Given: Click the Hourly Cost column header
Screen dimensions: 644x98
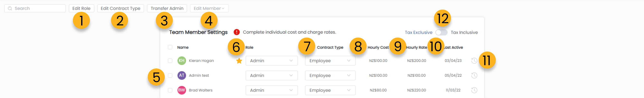Looking at the screenshot, I should click(x=378, y=47).
